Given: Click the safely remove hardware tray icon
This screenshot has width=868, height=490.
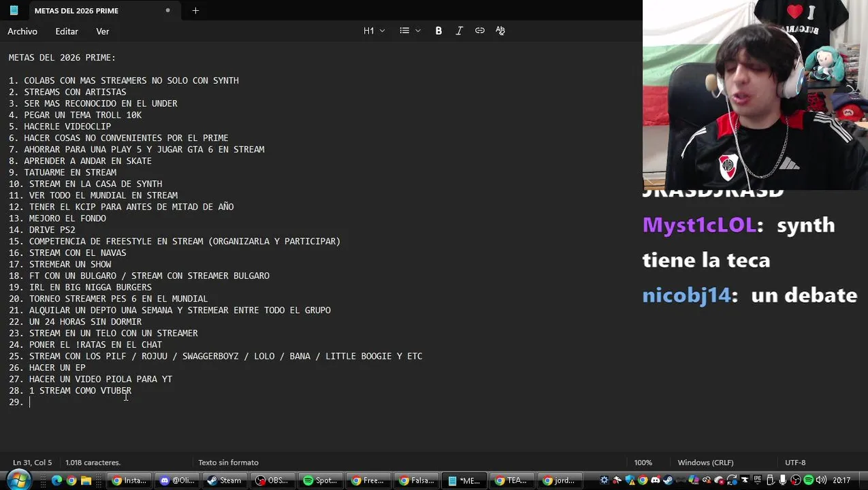Looking at the screenshot, I should coord(771,480).
